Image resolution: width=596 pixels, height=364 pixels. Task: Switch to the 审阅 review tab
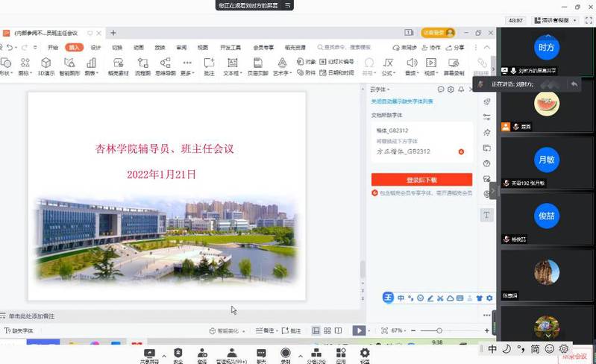(181, 47)
